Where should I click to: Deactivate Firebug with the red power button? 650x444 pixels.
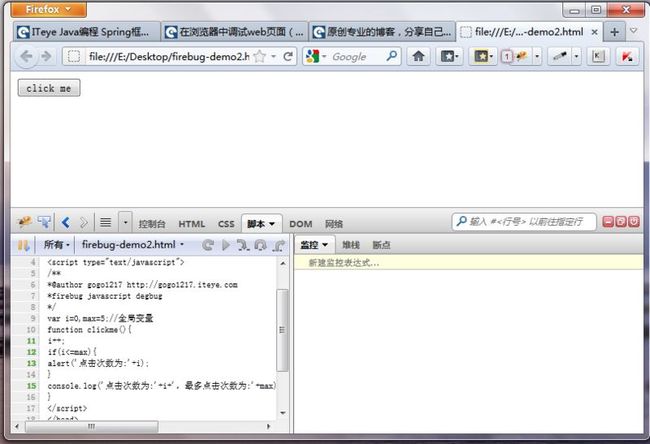pos(634,221)
